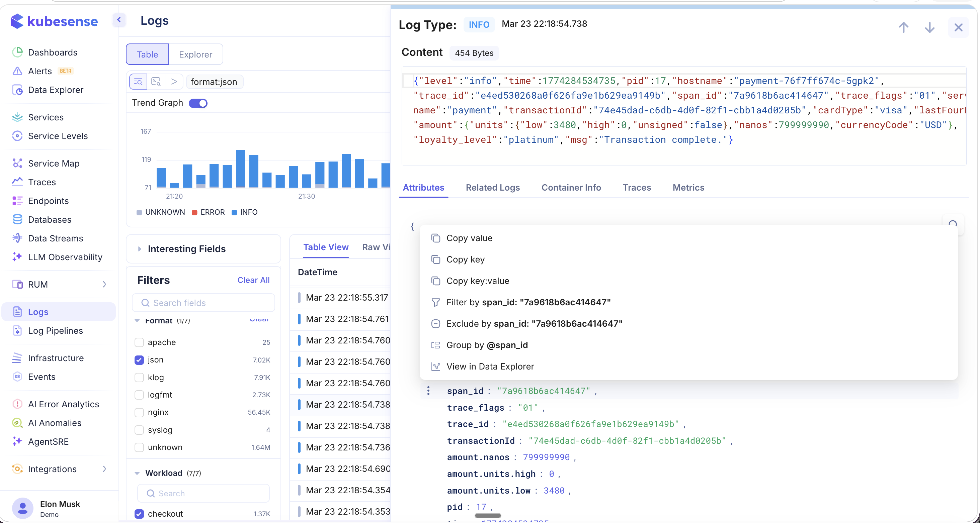The width and height of the screenshot is (980, 523).
Task: Go to next log with down arrow
Action: (x=929, y=27)
